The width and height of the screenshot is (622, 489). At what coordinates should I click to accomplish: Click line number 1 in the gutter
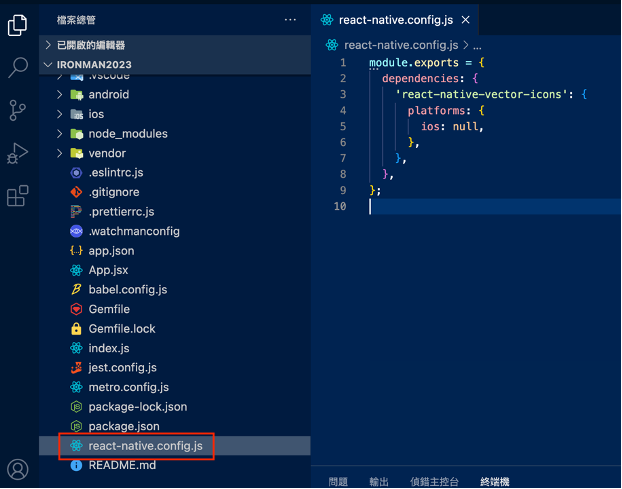click(343, 63)
